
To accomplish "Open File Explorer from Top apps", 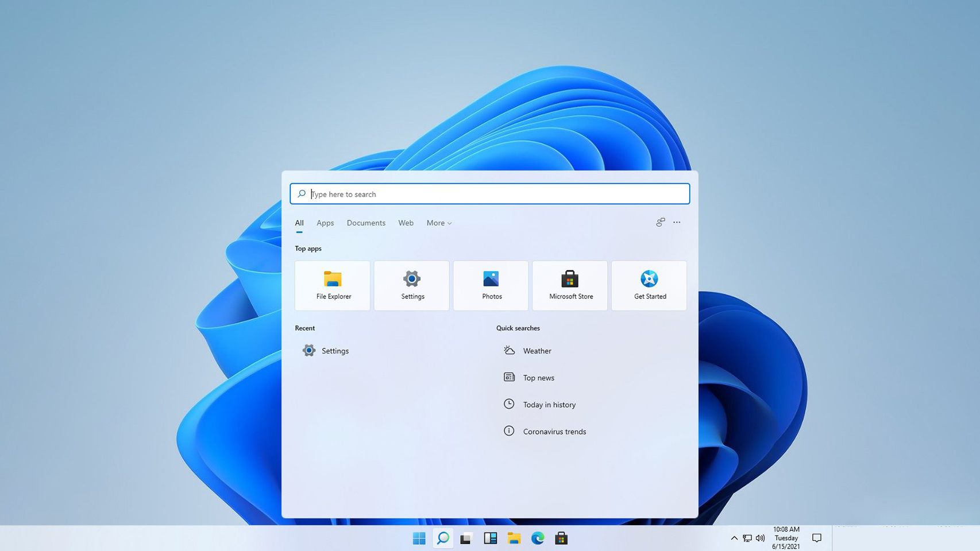I will coord(332,285).
